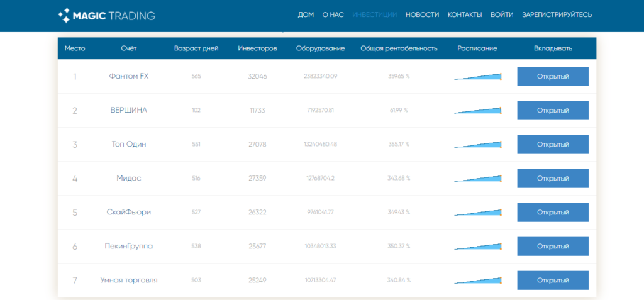The width and height of the screenshot is (644, 300).
Task: Click the Magic Trading logo
Action: [x=106, y=15]
